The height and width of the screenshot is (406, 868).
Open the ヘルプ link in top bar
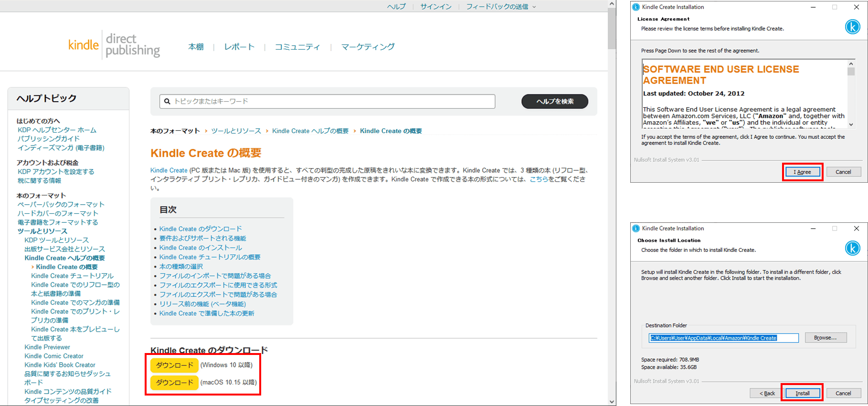click(x=396, y=7)
